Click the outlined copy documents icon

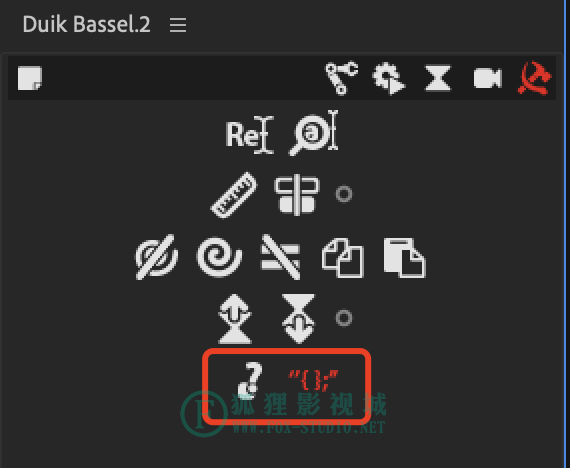tap(343, 258)
